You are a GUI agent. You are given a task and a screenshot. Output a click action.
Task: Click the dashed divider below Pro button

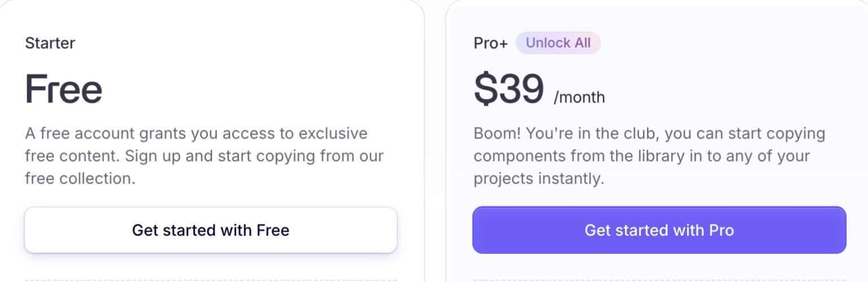(x=659, y=280)
